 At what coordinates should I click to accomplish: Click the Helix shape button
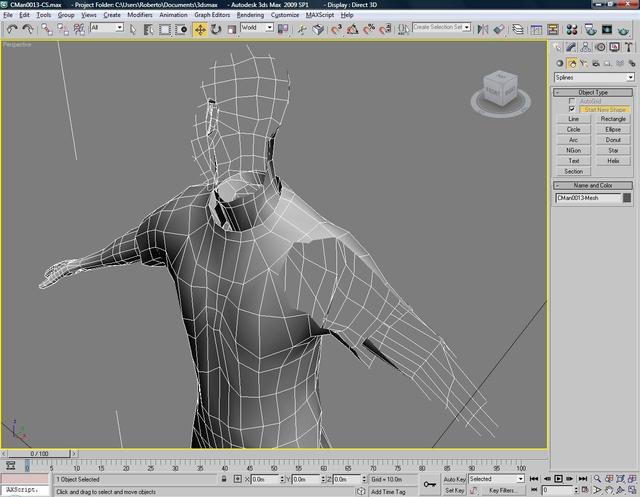tap(613, 160)
